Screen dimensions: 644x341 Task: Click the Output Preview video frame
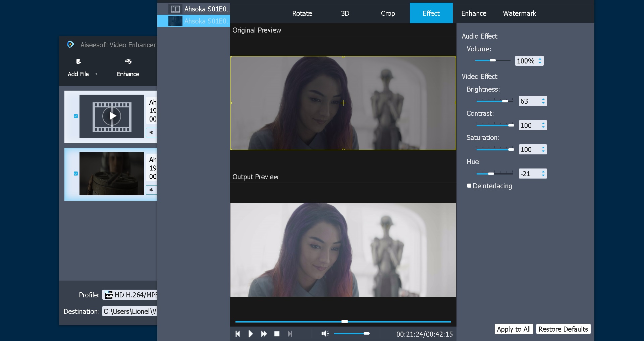343,250
